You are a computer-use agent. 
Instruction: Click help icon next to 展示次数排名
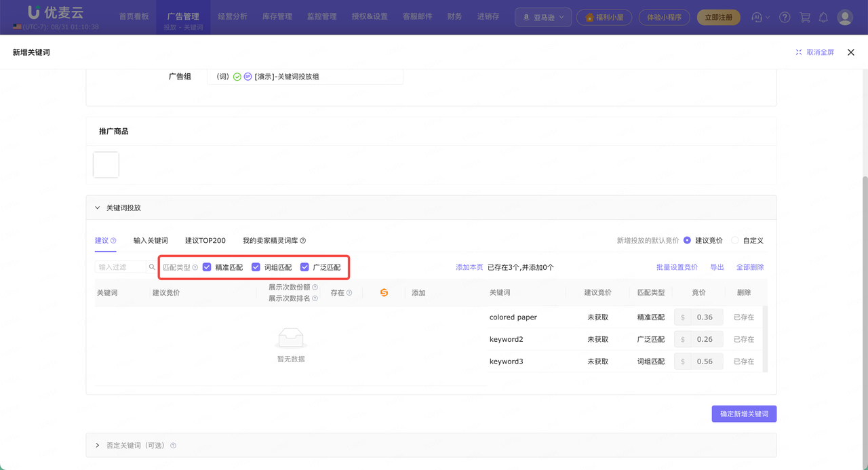pyautogui.click(x=315, y=298)
